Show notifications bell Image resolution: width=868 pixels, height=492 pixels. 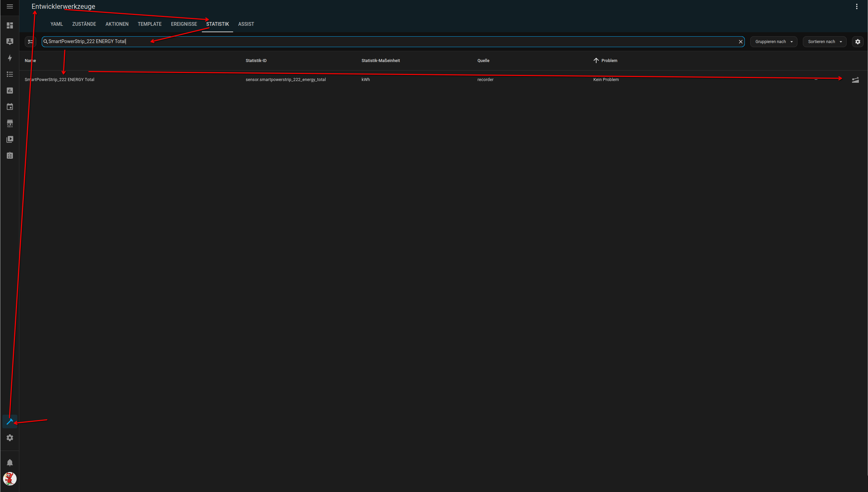point(10,463)
